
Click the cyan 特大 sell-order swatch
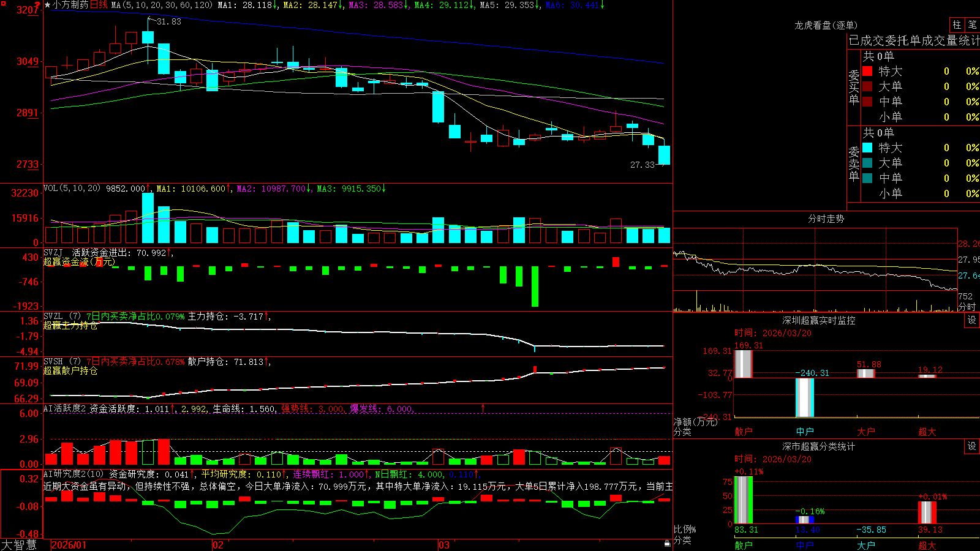pos(867,148)
